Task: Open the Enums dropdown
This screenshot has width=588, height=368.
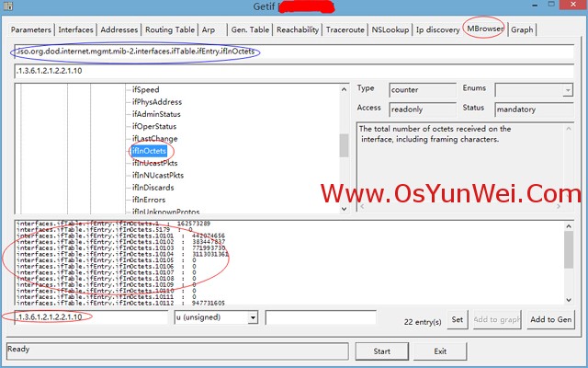Action: (x=568, y=90)
